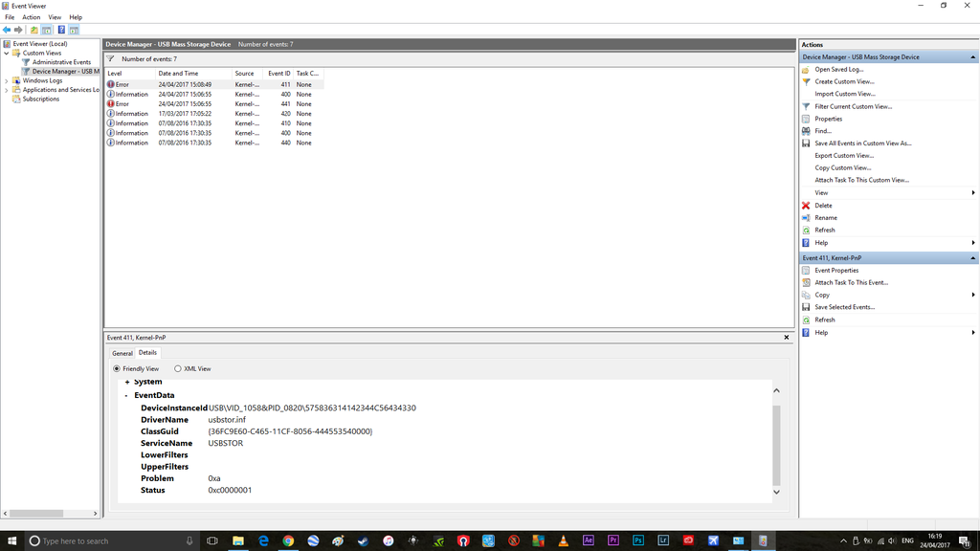Expand the Applications and Services Logs node
Viewport: 980px width, 551px height.
[7, 90]
